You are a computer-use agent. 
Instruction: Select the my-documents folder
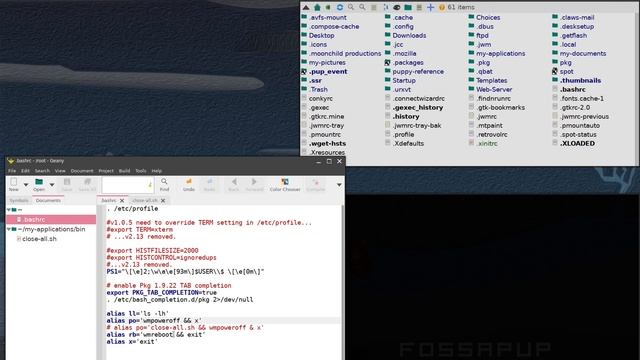(579, 53)
